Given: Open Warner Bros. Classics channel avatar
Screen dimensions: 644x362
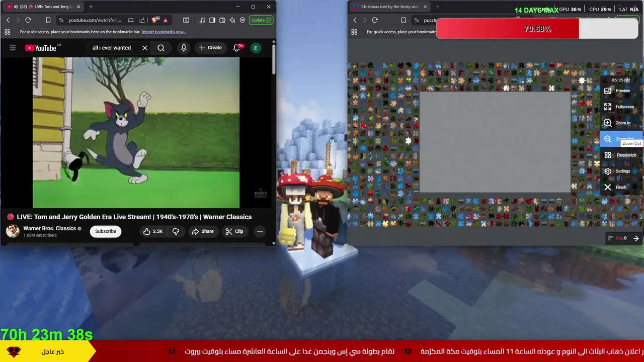Looking at the screenshot, I should 13,231.
